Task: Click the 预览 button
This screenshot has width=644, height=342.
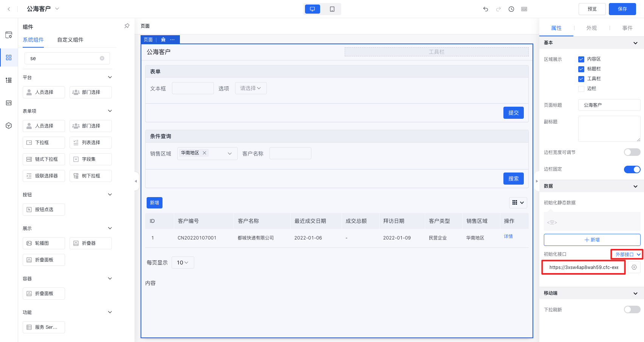Action: pos(592,9)
